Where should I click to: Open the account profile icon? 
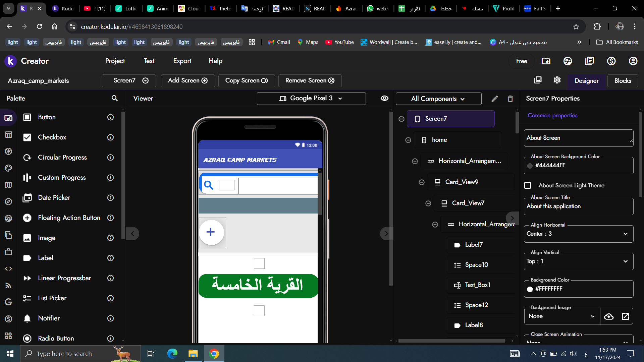pos(633,61)
